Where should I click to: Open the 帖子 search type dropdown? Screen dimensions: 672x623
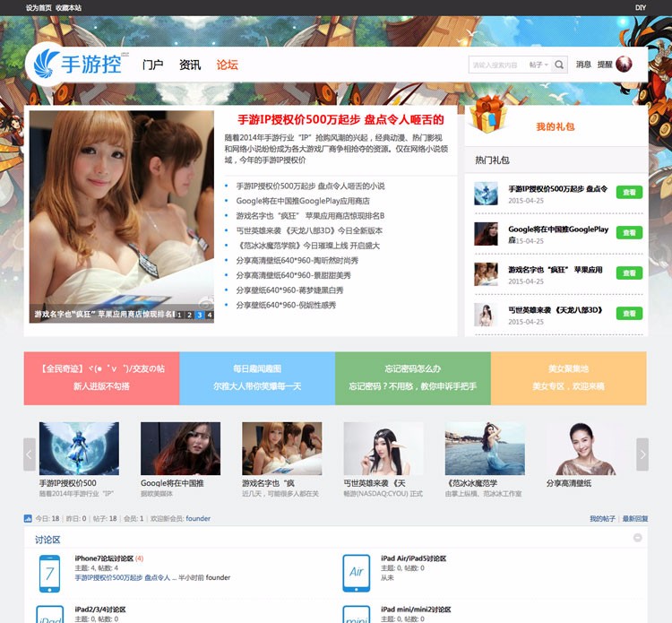click(x=538, y=65)
